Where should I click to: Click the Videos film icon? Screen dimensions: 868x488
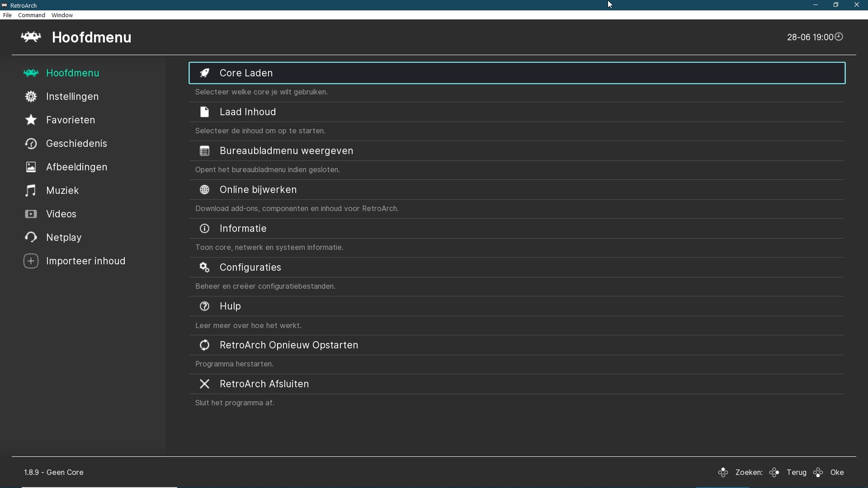pos(31,214)
